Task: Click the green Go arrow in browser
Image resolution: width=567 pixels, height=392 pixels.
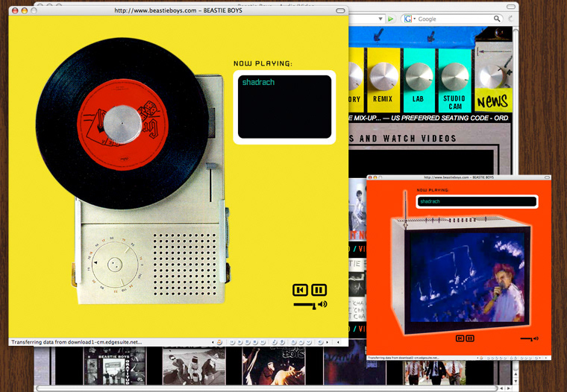Action: click(390, 19)
